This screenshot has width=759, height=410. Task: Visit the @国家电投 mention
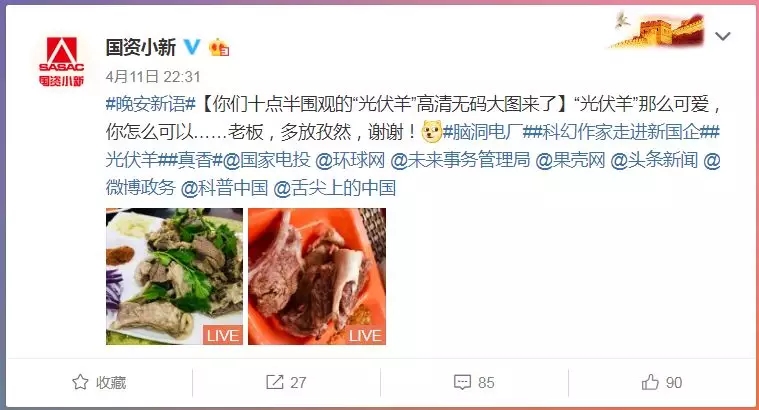(x=266, y=160)
